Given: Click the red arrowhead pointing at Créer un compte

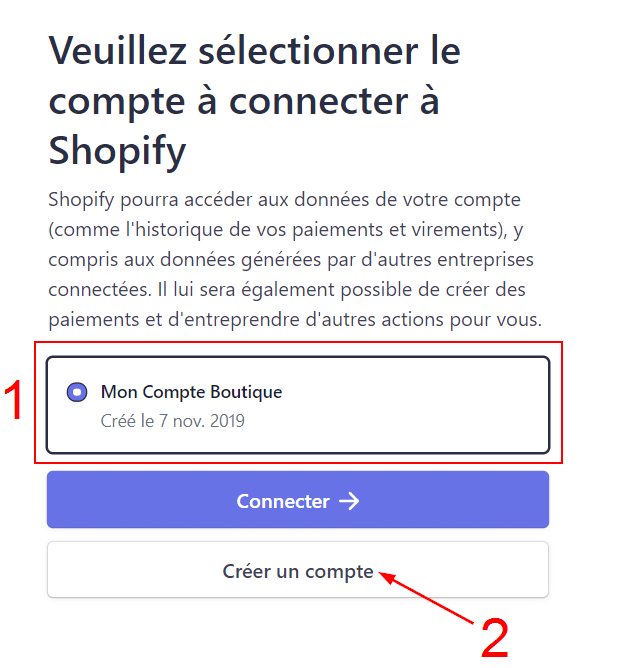Looking at the screenshot, I should pyautogui.click(x=385, y=576).
